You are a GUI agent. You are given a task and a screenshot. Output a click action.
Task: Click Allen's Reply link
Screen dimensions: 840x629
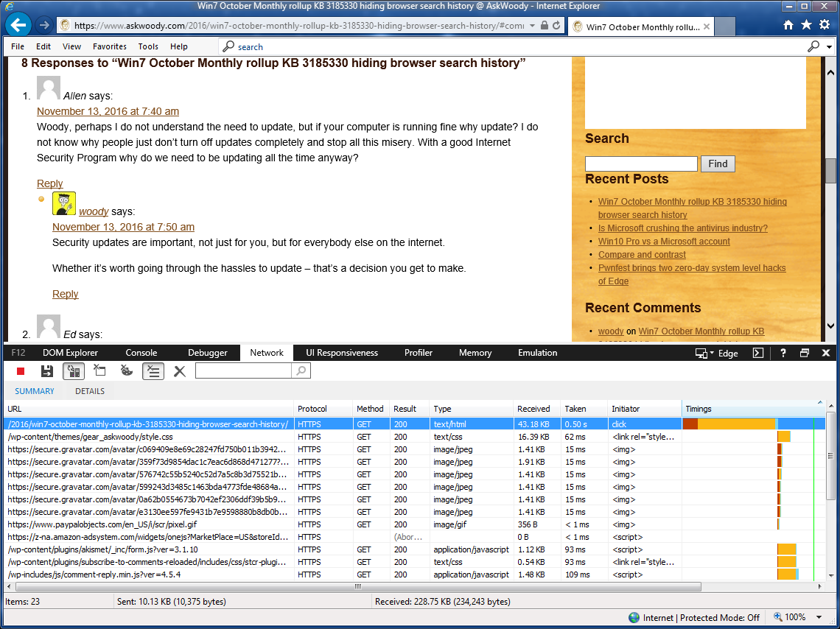(50, 183)
